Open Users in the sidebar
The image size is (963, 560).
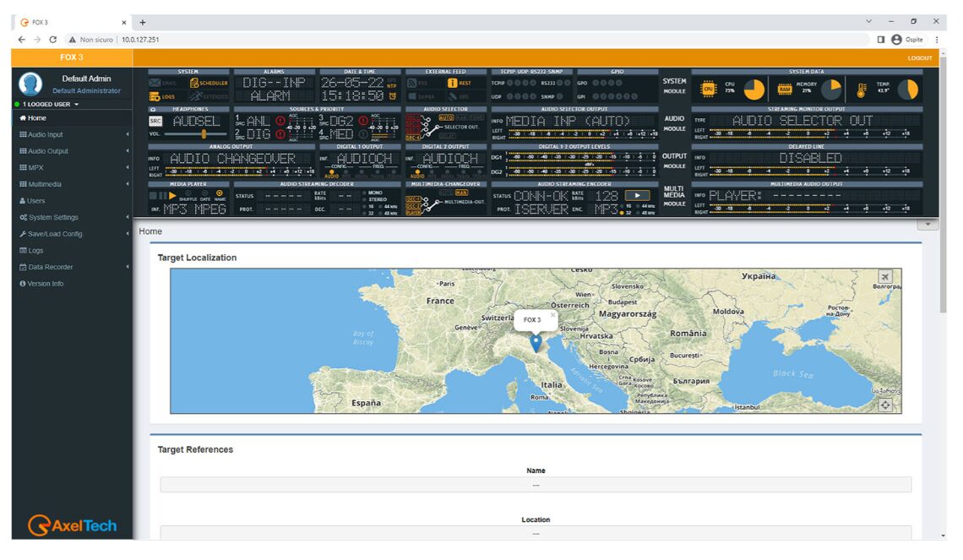point(72,201)
